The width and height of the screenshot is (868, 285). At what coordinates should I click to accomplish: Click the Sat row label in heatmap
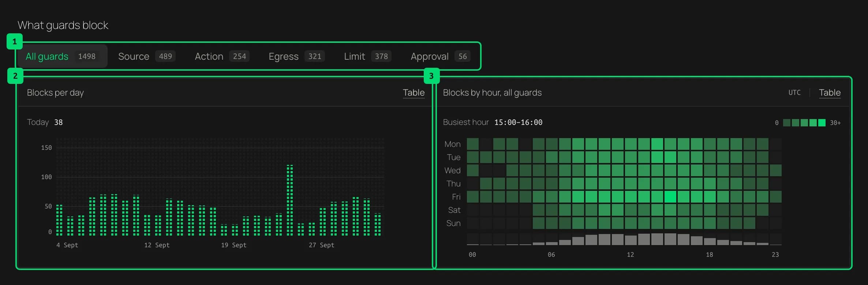point(454,210)
